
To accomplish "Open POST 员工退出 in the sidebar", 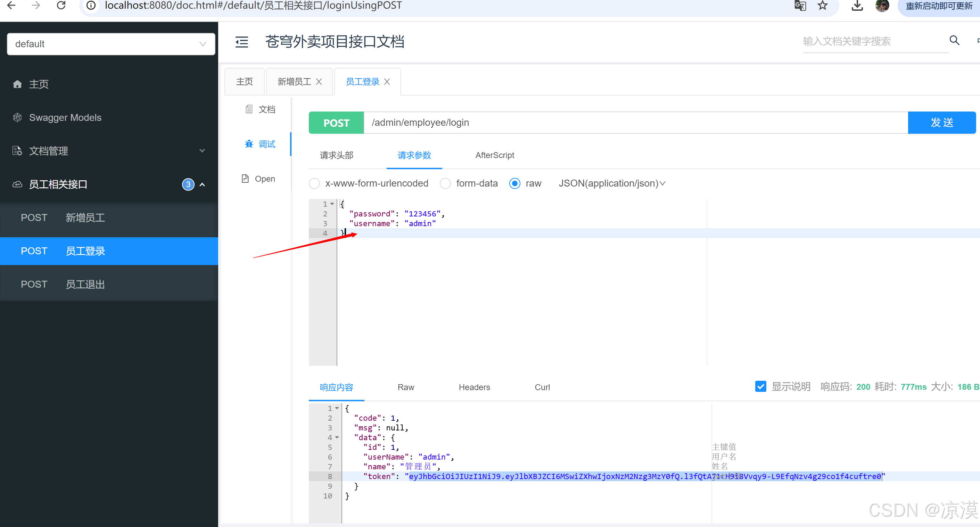I will (x=85, y=284).
